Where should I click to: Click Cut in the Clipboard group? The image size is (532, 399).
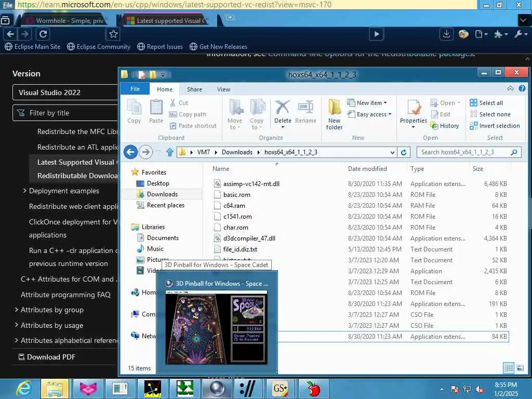tap(179, 102)
